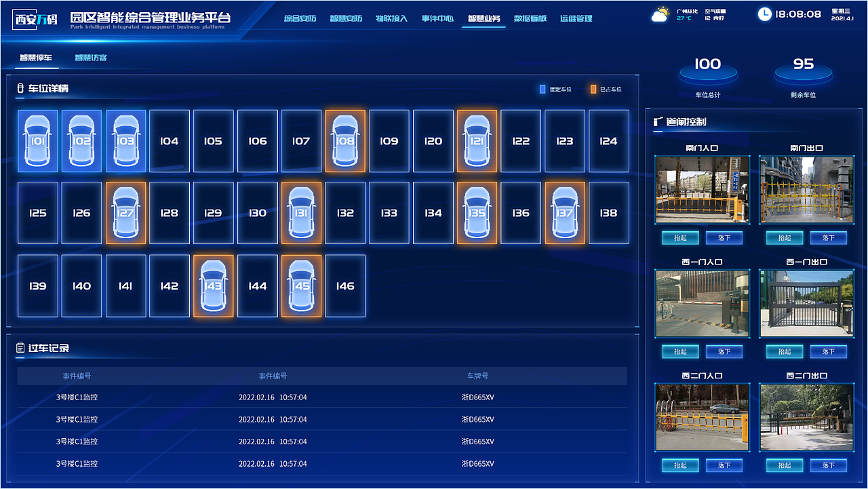The image size is (868, 489).
Task: Click the clock icon beside 18:08:08
Action: [764, 14]
